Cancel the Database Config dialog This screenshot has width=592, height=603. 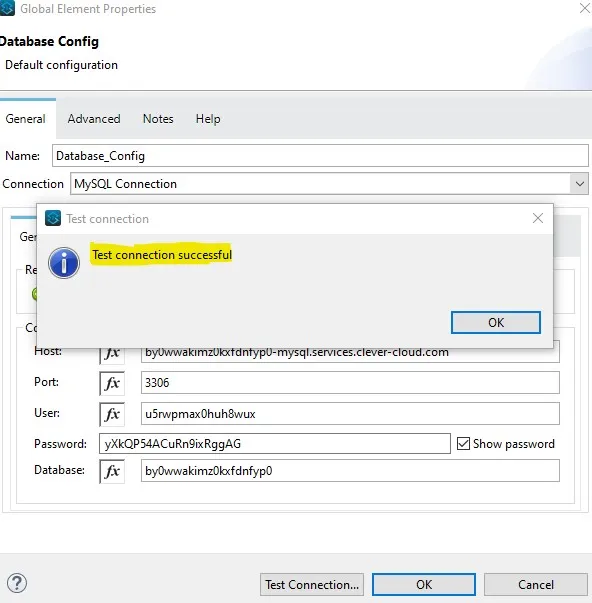(535, 585)
